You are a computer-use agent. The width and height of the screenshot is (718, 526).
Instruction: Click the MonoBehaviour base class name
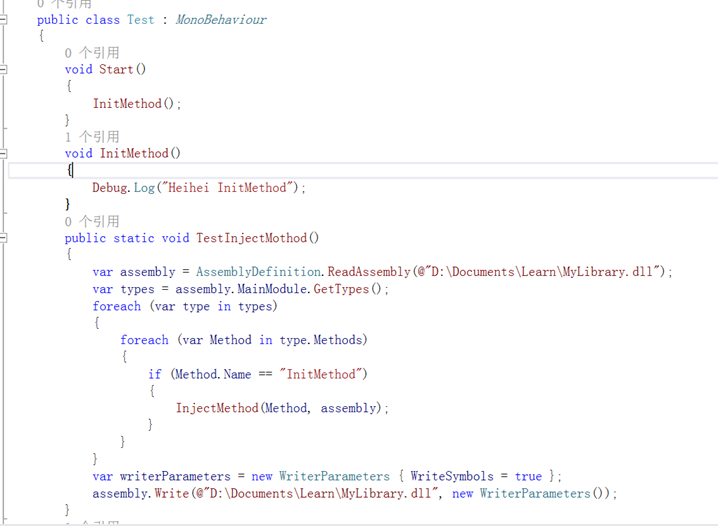pos(220,19)
